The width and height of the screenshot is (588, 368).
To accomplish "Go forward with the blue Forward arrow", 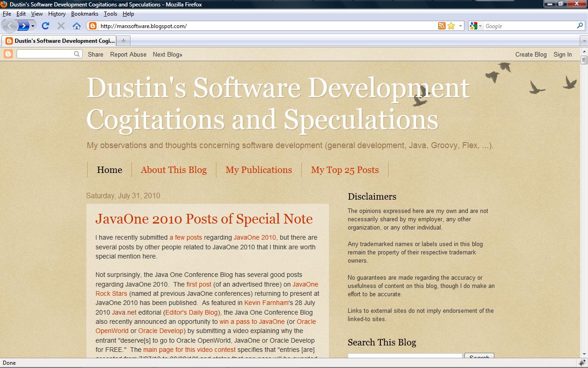I will click(x=23, y=26).
